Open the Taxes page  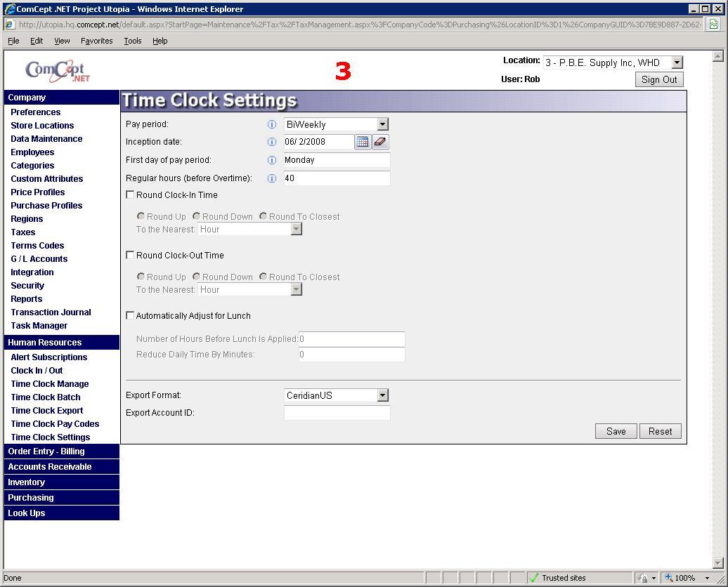23,232
